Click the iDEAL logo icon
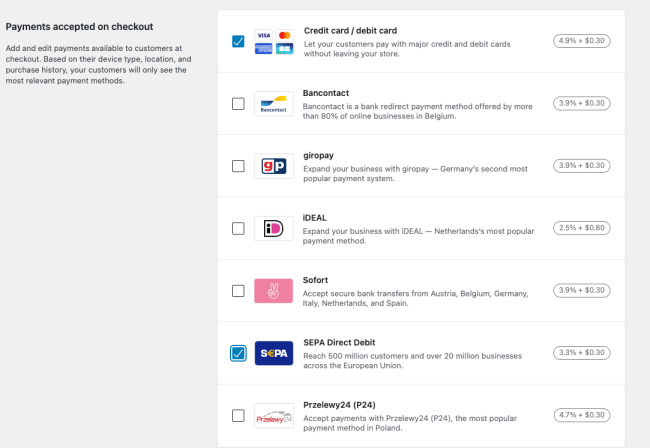650x448 pixels. pos(273,228)
